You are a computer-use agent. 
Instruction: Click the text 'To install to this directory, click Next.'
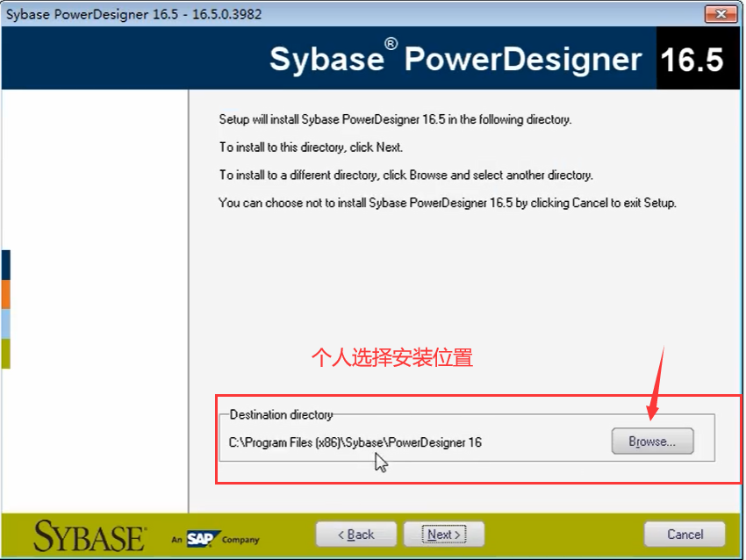pos(312,147)
